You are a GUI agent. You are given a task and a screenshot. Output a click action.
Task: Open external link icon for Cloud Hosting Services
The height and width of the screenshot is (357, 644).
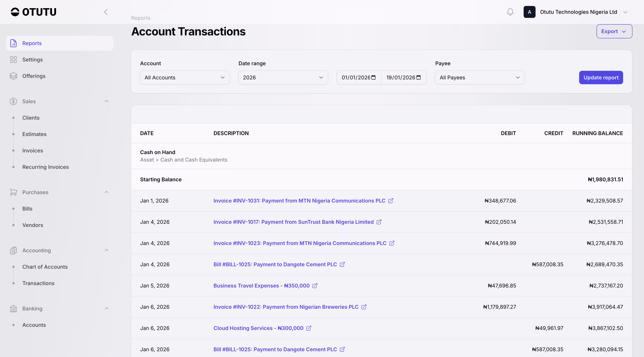click(309, 328)
